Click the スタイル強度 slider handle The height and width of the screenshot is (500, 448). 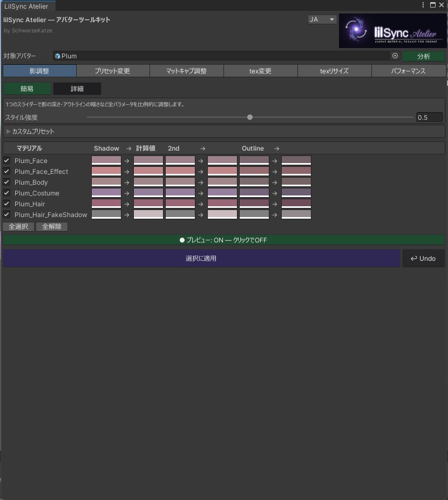tap(249, 117)
